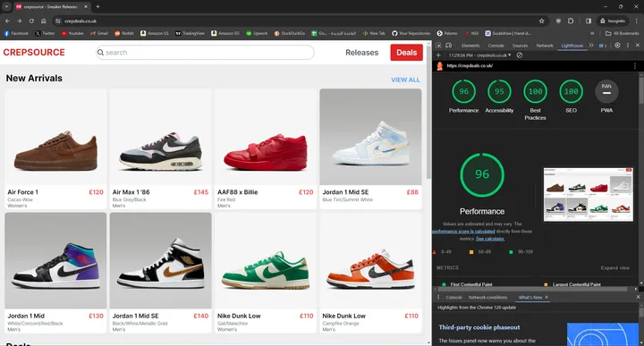This screenshot has width=644, height=346.
Task: Close the What's New drawer tab
Action: coord(547,297)
